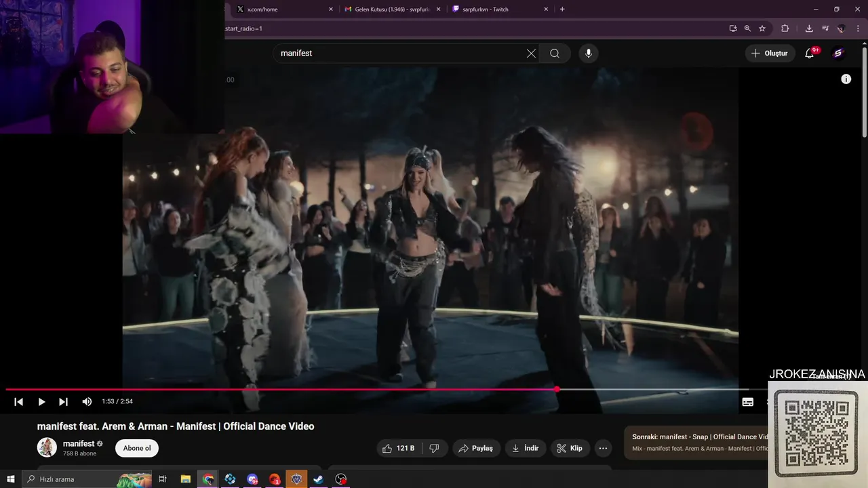Screen dimensions: 868x488
Task: Click the red playhead on progress bar
Action: (x=557, y=390)
